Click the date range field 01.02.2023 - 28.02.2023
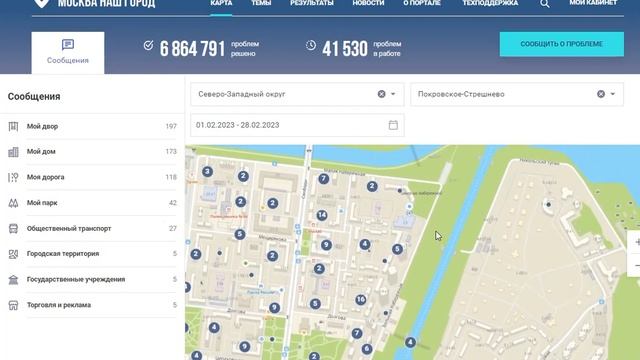640x360 pixels. 297,125
